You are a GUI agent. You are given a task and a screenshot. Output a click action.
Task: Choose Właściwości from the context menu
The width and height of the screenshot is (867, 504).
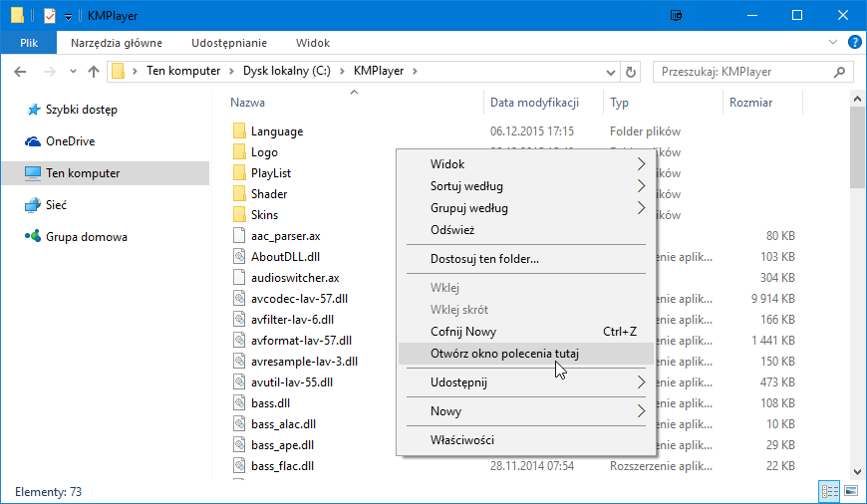[x=526, y=440]
